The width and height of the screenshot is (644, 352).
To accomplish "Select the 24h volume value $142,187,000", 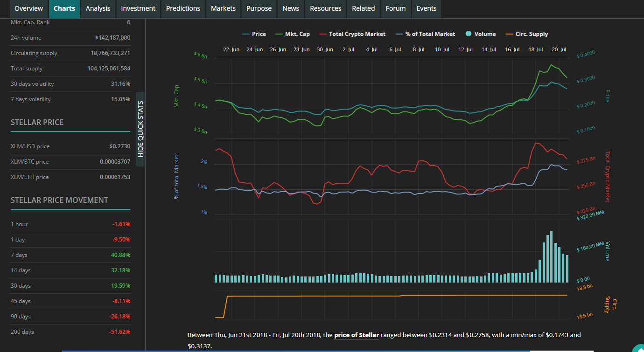I will pos(112,38).
